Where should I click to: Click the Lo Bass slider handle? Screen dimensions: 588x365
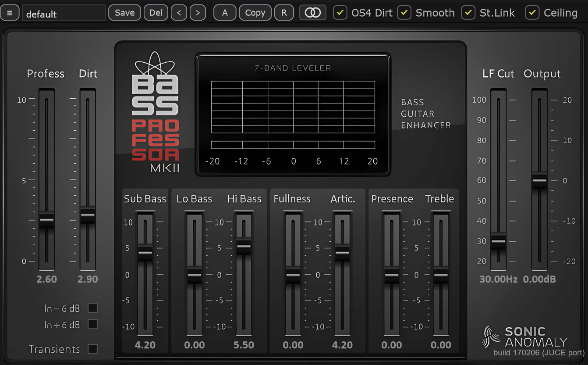point(195,275)
